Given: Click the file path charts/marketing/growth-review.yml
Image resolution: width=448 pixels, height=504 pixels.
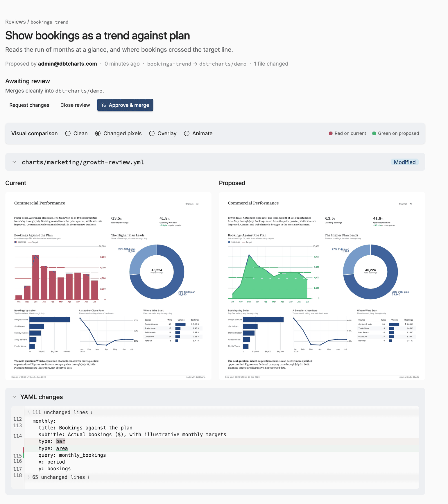Looking at the screenshot, I should coord(83,162).
